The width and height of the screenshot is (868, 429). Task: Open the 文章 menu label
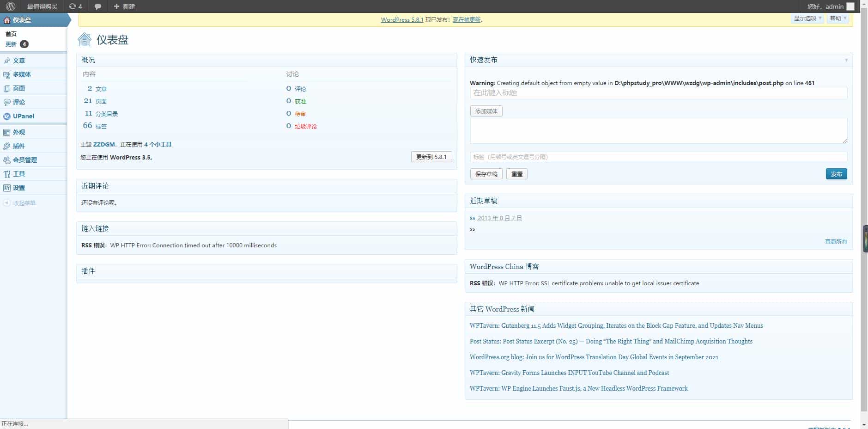(x=19, y=61)
